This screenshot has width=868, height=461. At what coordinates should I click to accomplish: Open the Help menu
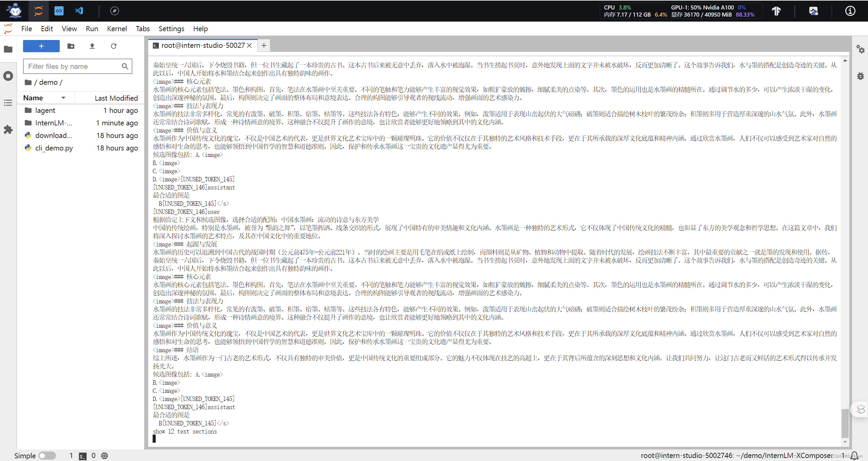tap(200, 29)
